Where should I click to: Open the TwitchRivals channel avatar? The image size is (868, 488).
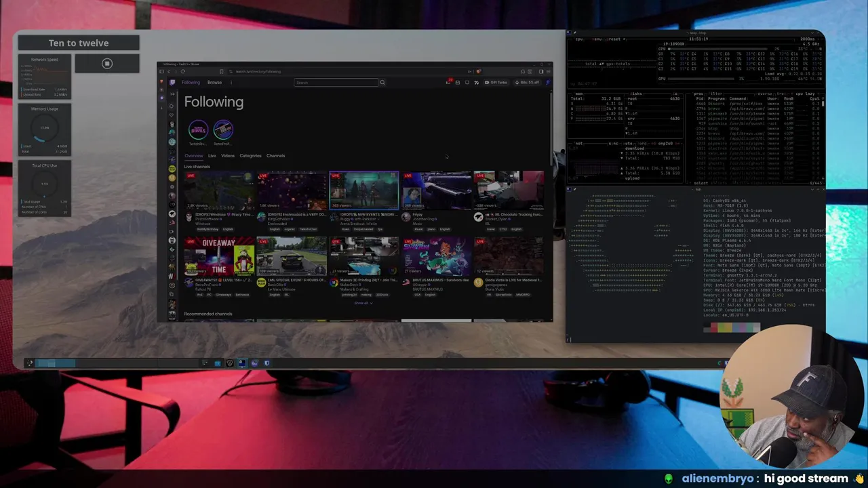tap(198, 129)
